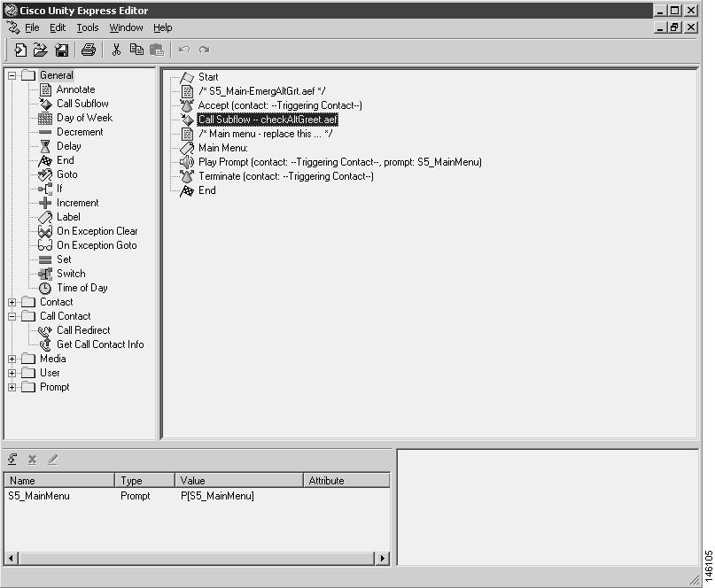Click the variables pane horizontal scrollbar track

click(196, 558)
